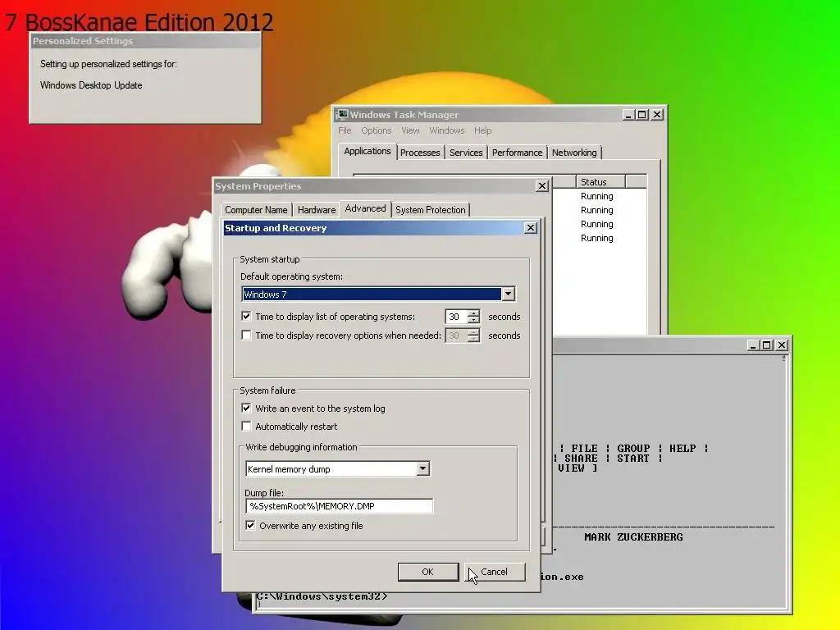Click MARK ZUCKERBERG text in console
840x630 pixels.
pyautogui.click(x=633, y=536)
